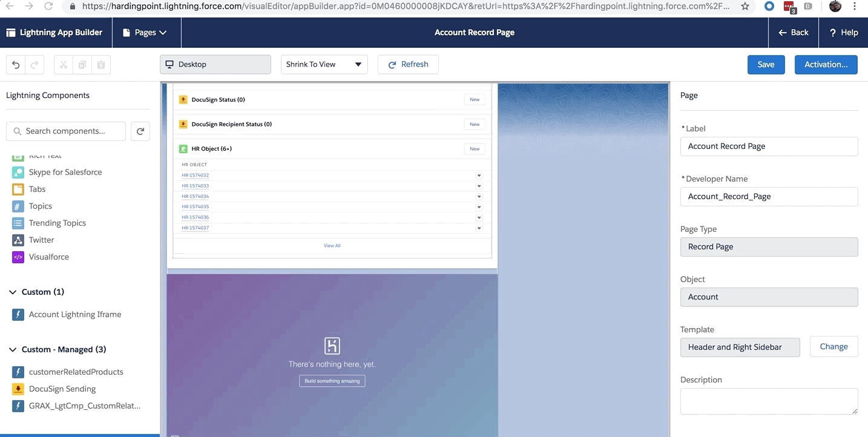Click into the Description text area
This screenshot has width=868, height=437.
pyautogui.click(x=769, y=401)
